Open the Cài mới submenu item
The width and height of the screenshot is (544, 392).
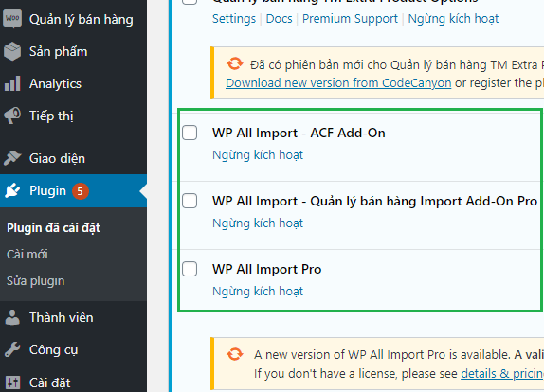coord(27,254)
